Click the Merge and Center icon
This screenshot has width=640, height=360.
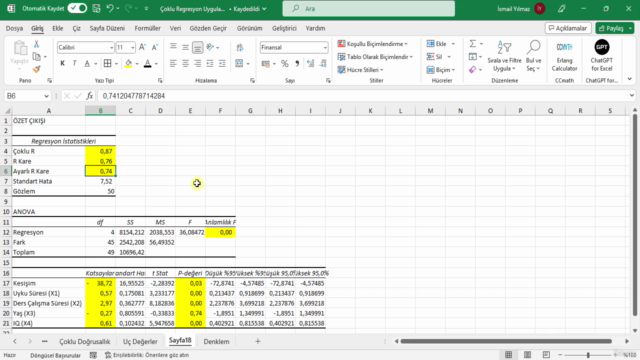[x=239, y=63]
